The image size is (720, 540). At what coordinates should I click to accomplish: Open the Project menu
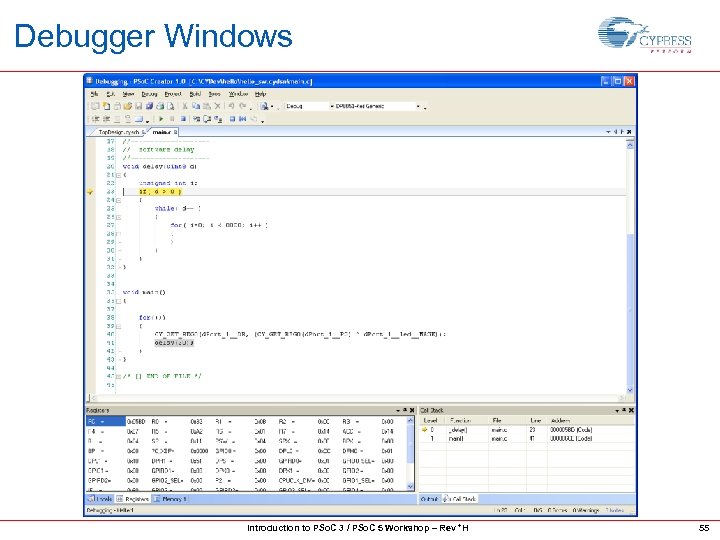pos(173,94)
